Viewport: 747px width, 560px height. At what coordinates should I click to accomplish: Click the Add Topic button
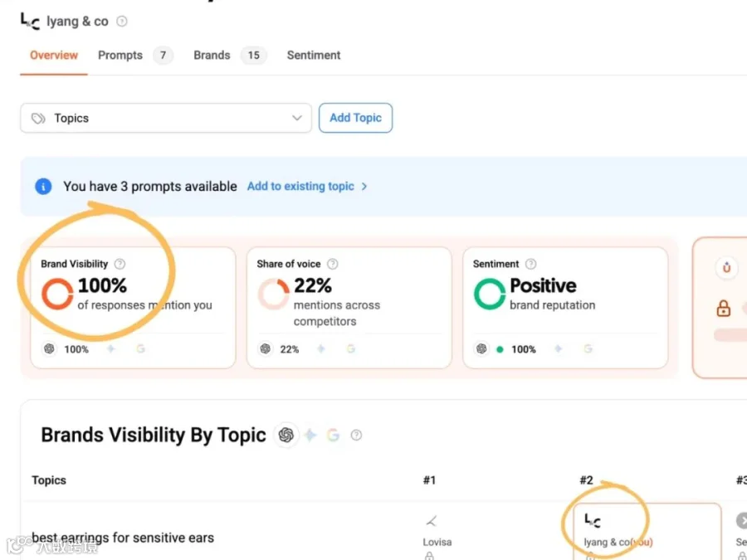pyautogui.click(x=355, y=118)
